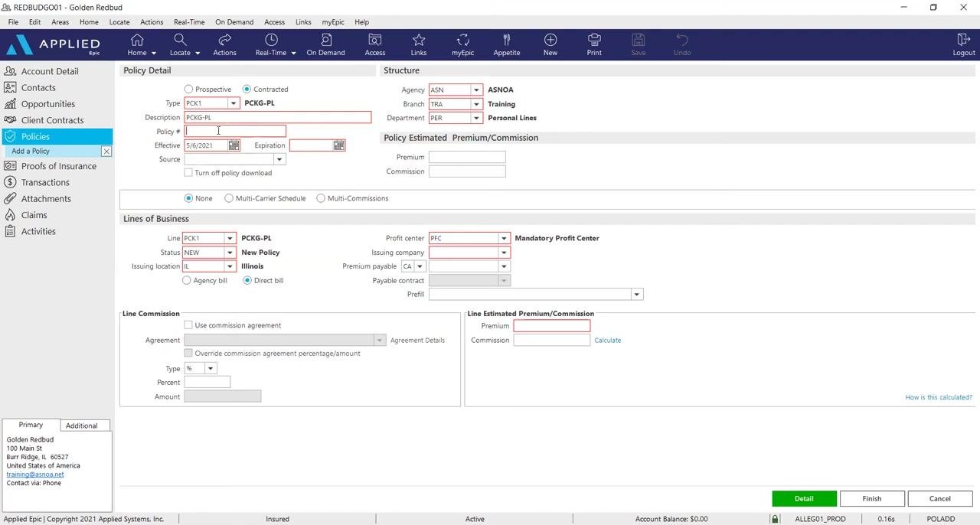Open the Issuing company dropdown

[x=504, y=253]
